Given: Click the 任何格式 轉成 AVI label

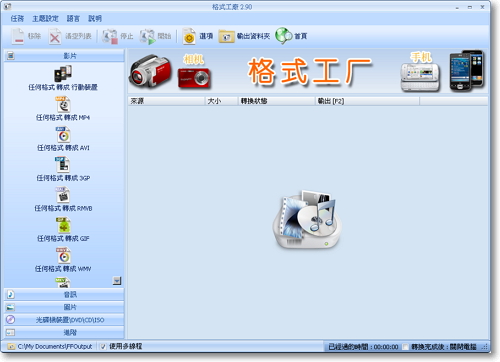Looking at the screenshot, I should pyautogui.click(x=63, y=148).
